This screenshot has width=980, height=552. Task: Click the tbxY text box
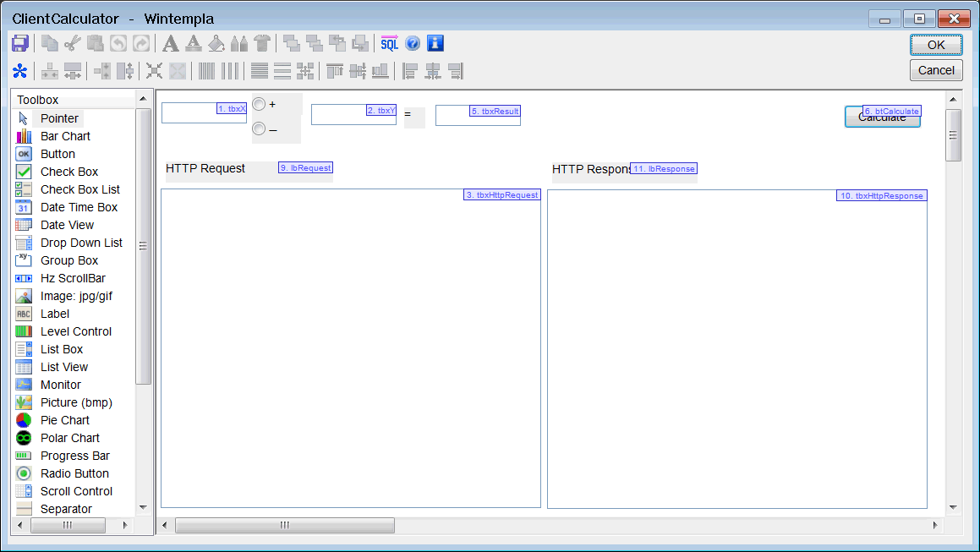353,114
